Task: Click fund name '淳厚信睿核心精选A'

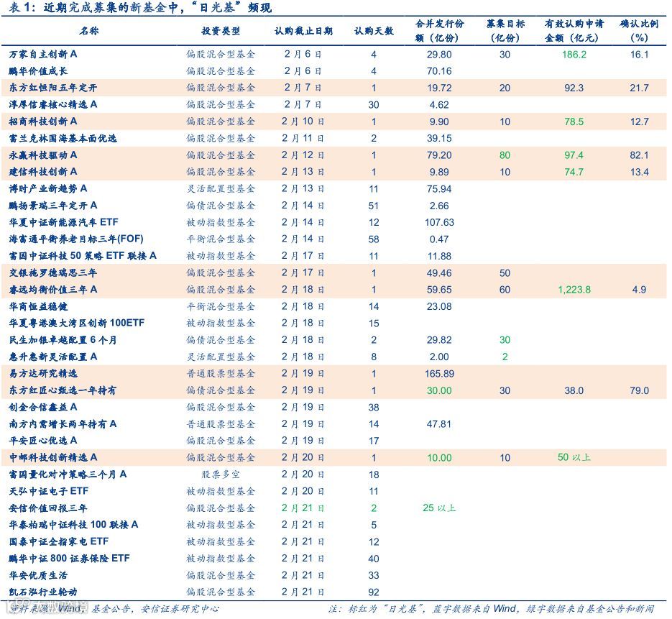Action: (x=52, y=104)
